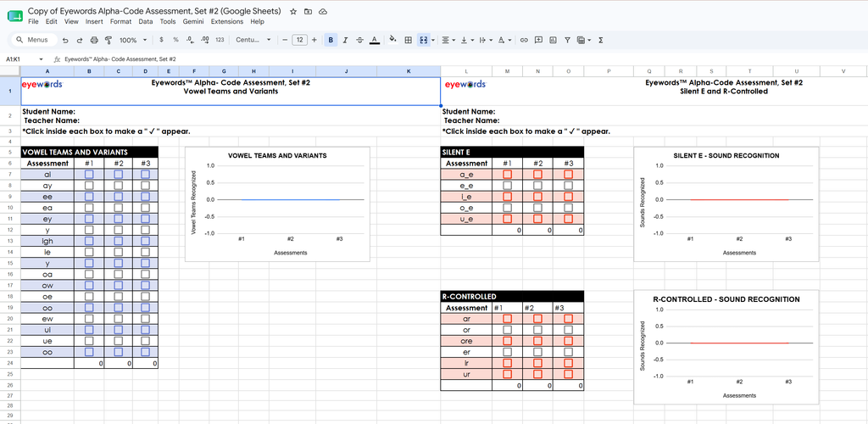Tick the 'igh' checkbox in column #1
Viewport: 868px width, 424px height.
pyautogui.click(x=89, y=241)
